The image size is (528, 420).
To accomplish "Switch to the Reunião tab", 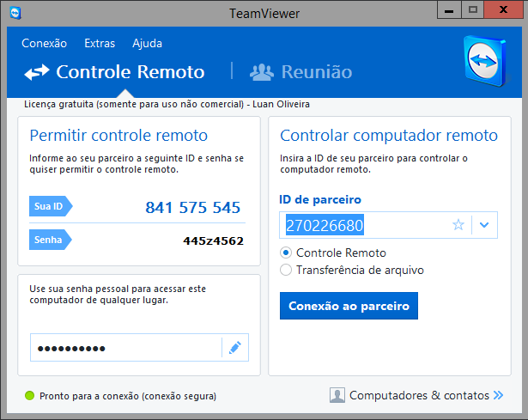I will click(x=300, y=72).
